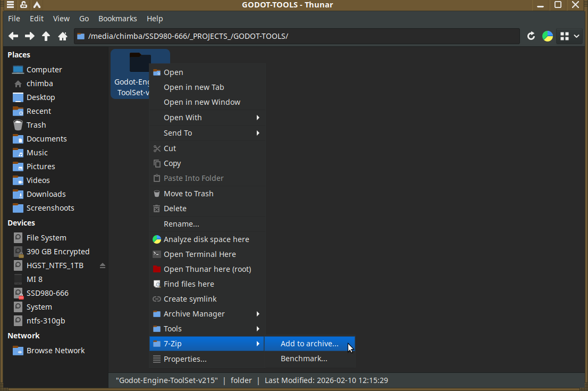Image resolution: width=588 pixels, height=391 pixels.
Task: Open Music in the sidebar
Action: (x=56, y=153)
